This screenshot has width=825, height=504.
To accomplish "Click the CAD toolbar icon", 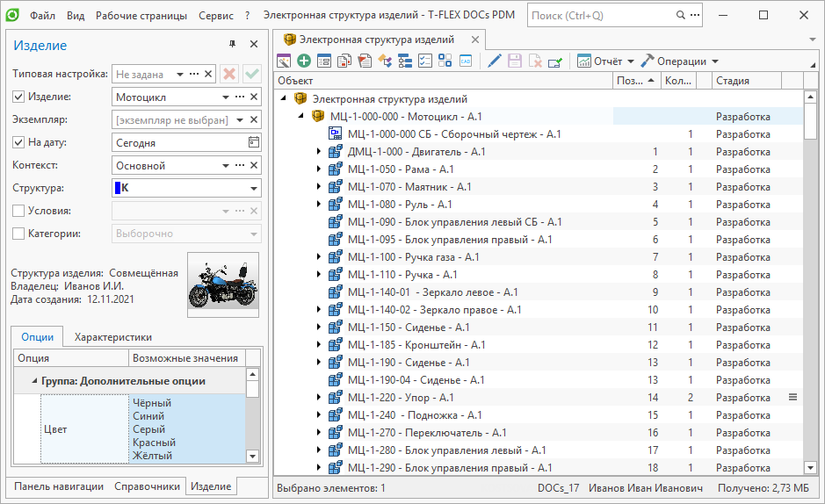I will (466, 61).
